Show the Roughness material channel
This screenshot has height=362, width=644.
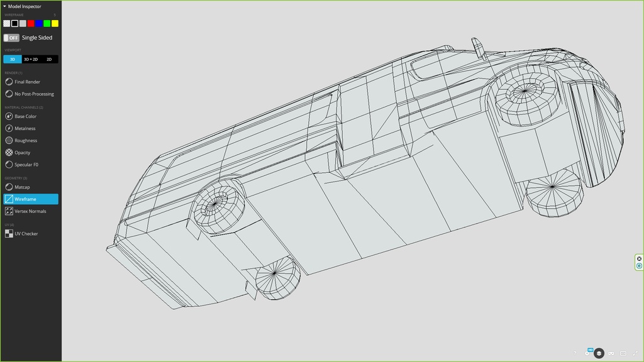(x=26, y=140)
